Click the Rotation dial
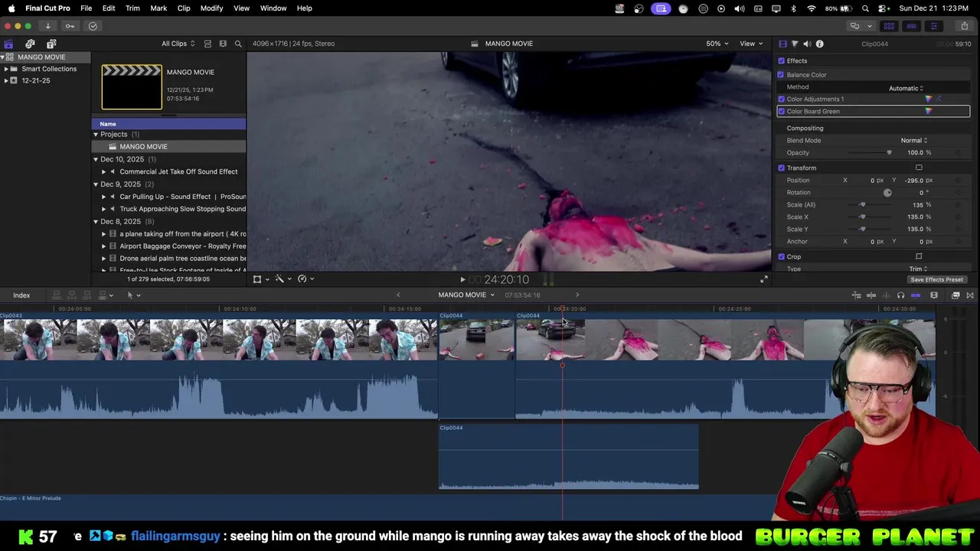980x551 pixels. [887, 193]
